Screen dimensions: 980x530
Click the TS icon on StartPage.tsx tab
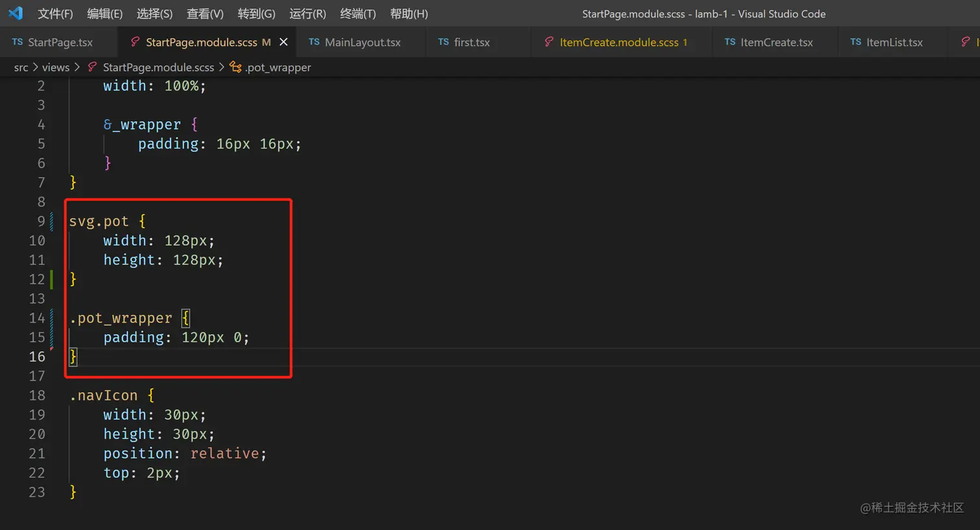(x=17, y=42)
